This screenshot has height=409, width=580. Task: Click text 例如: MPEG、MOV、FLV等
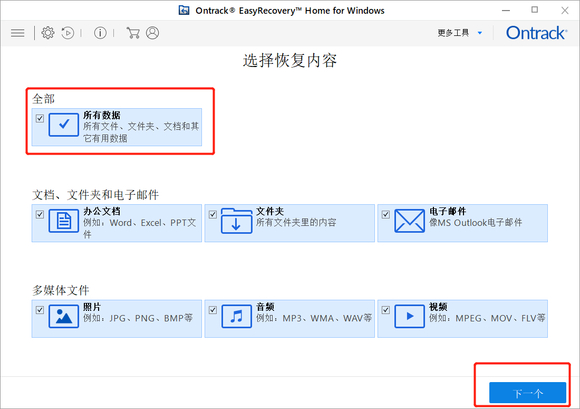tap(487, 318)
